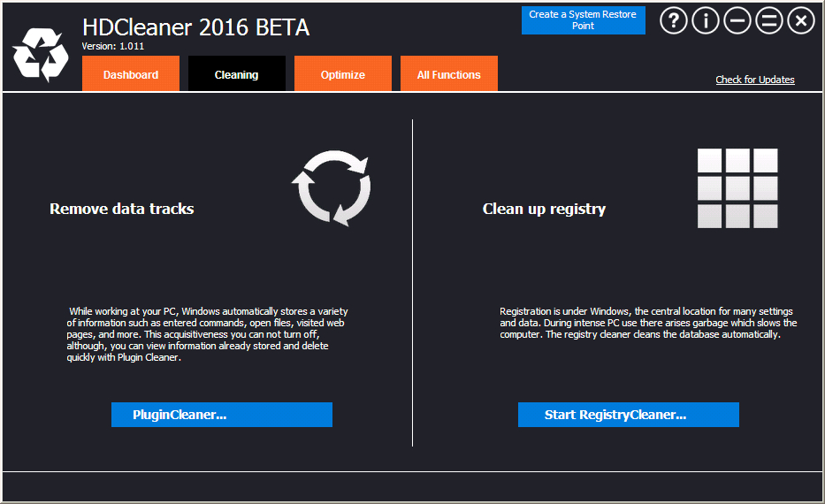Image resolution: width=825 pixels, height=504 pixels.
Task: Click the minimize circle icon
Action: pos(737,21)
